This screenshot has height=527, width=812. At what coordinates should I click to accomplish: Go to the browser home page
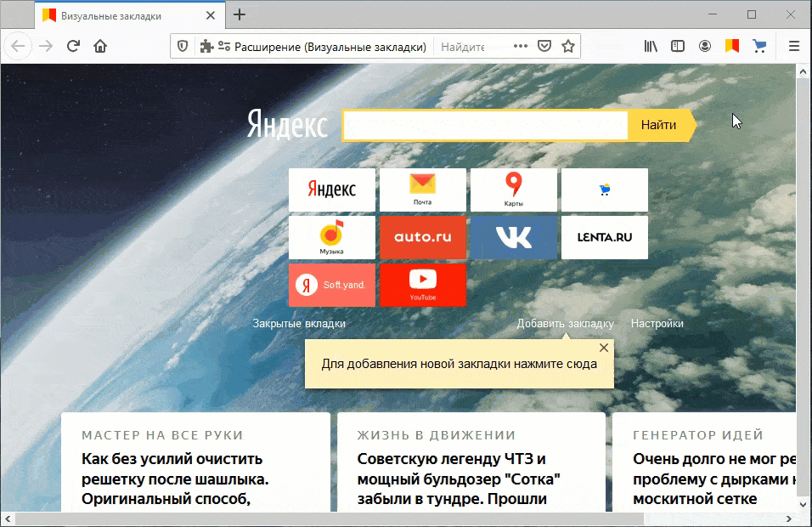click(100, 47)
